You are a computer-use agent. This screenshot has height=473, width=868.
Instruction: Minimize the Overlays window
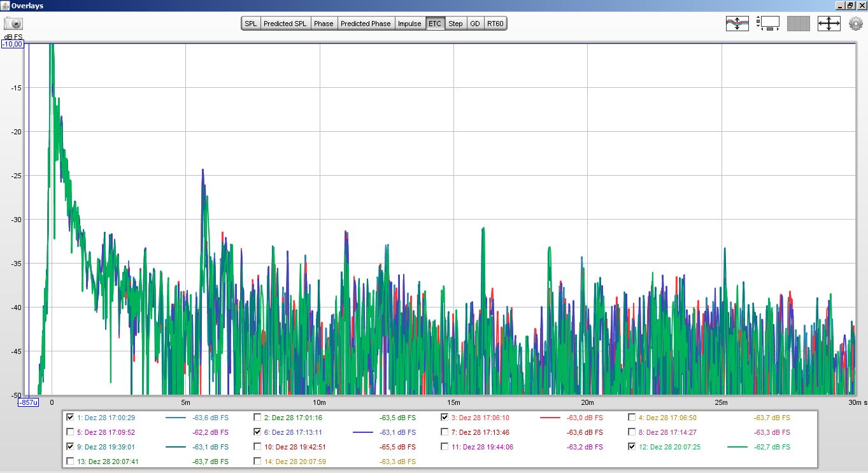pos(839,5)
